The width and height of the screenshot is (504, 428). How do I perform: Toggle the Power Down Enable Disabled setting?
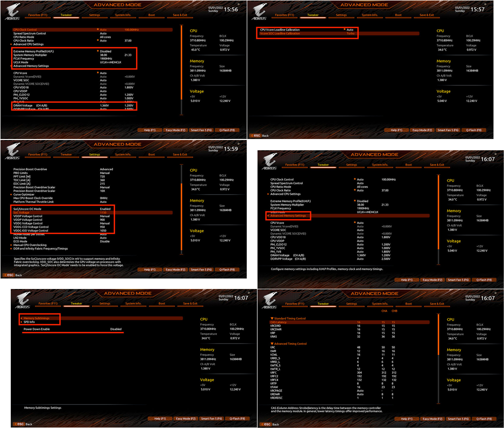click(116, 329)
